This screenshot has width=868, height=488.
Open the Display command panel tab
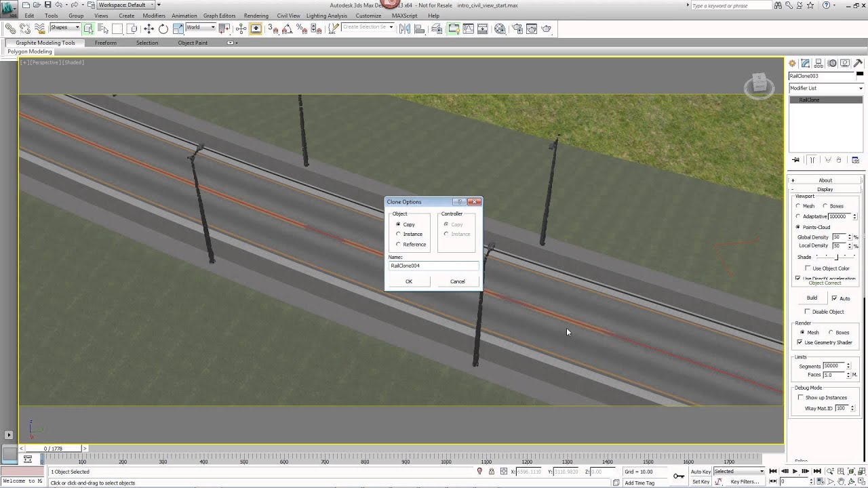pos(845,63)
